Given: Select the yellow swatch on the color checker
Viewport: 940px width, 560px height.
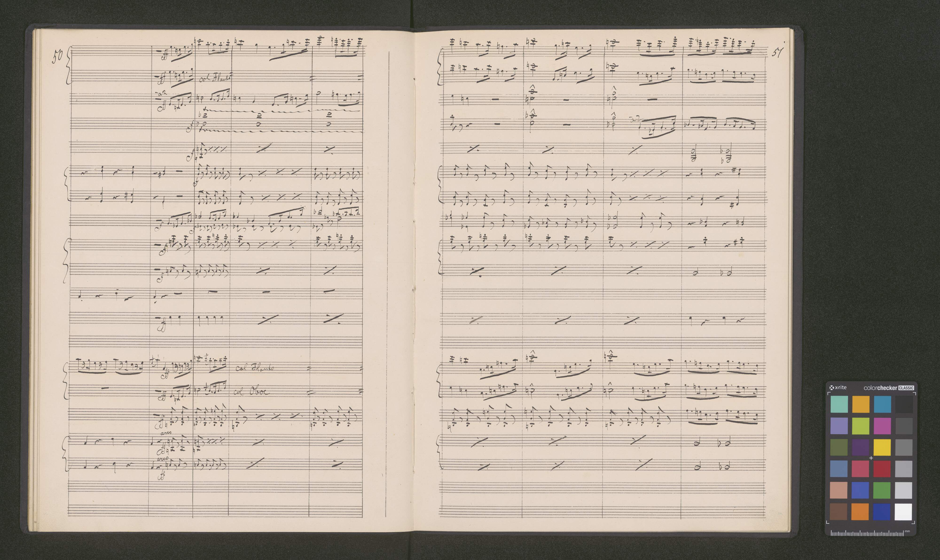Looking at the screenshot, I should point(882,447).
